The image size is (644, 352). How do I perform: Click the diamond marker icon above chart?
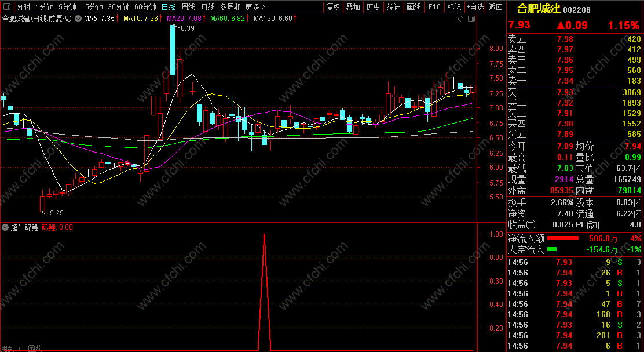461,19
